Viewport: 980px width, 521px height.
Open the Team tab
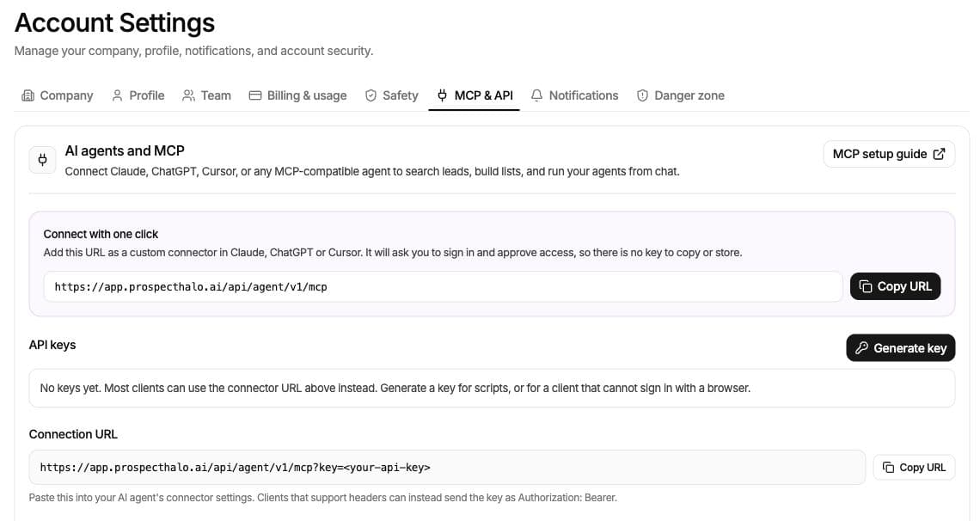coord(207,95)
